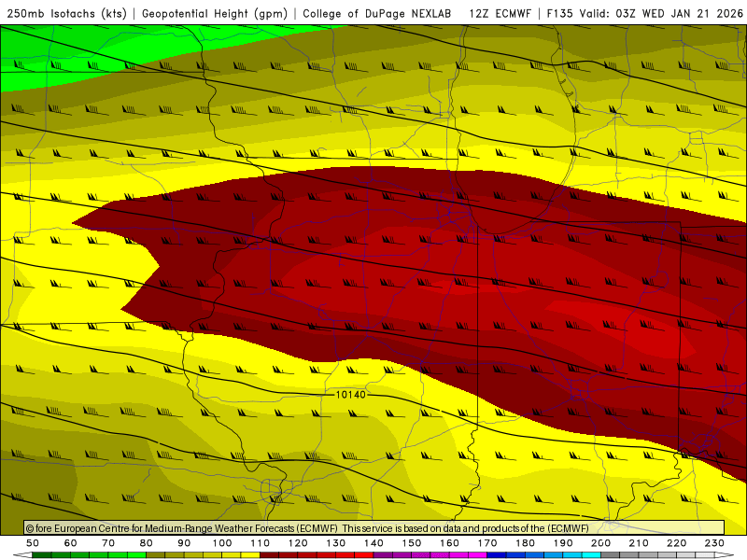Screen dimensions: 747x560
Task: Choose the '190' legend value
Action: click(x=563, y=543)
